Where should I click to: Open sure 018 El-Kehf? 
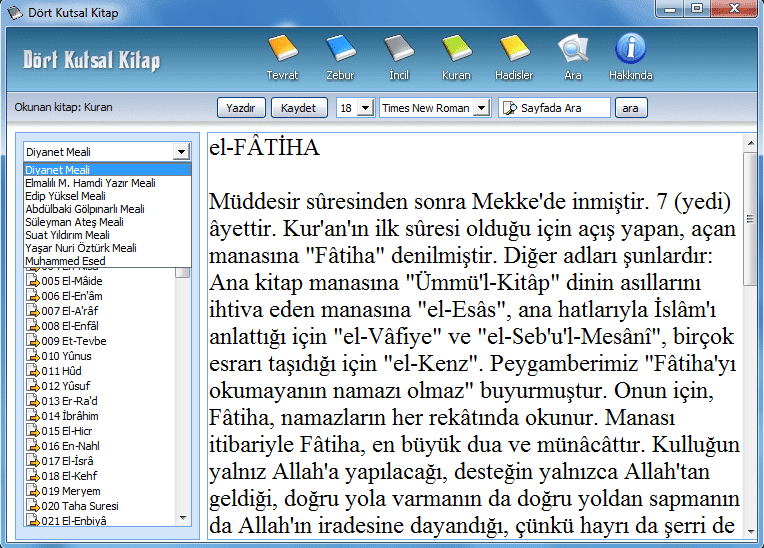(69, 476)
